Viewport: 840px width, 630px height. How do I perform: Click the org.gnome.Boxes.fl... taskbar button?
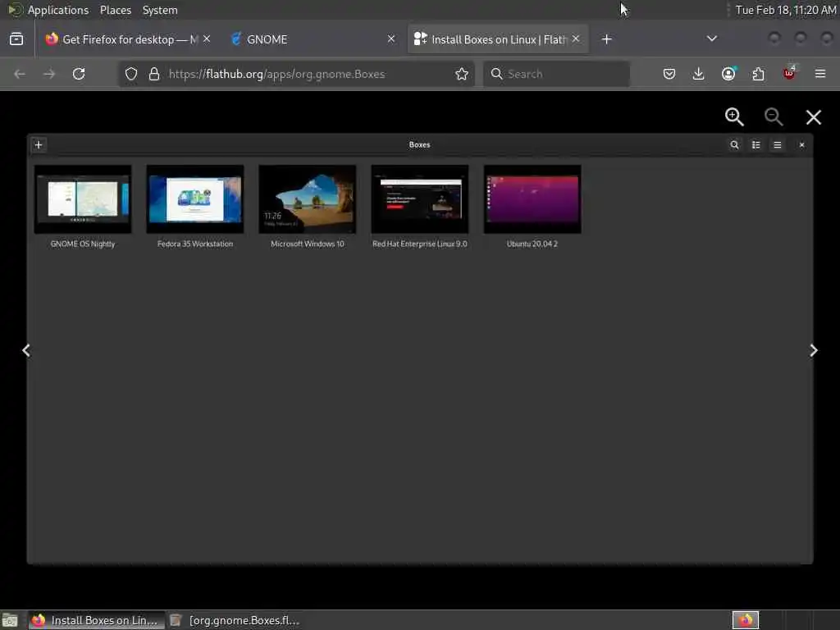click(235, 620)
